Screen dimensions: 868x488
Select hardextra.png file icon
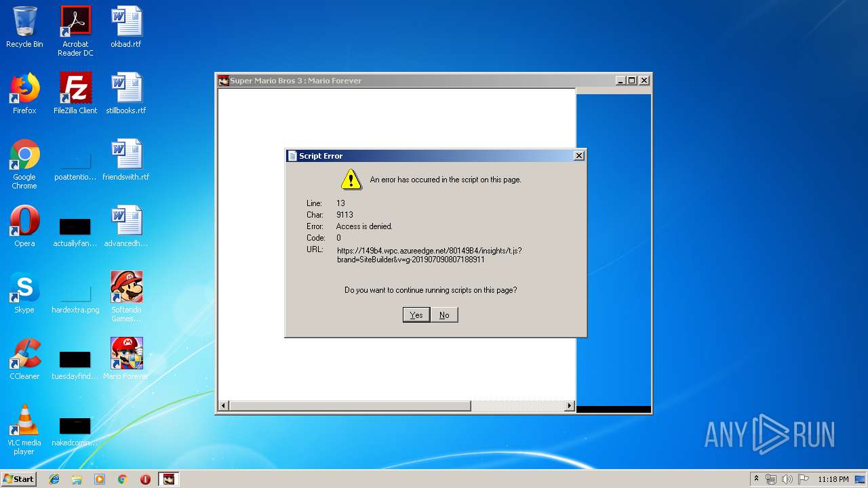click(x=75, y=297)
